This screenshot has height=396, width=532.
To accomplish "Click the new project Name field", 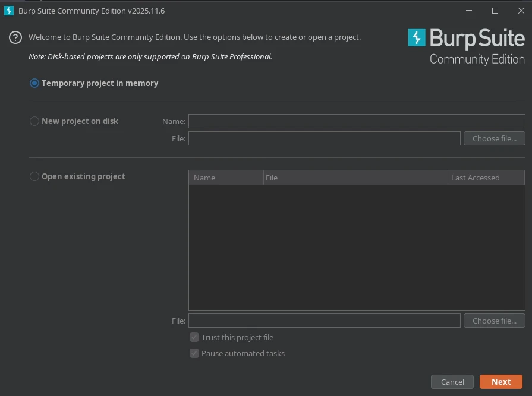I will click(x=357, y=121).
